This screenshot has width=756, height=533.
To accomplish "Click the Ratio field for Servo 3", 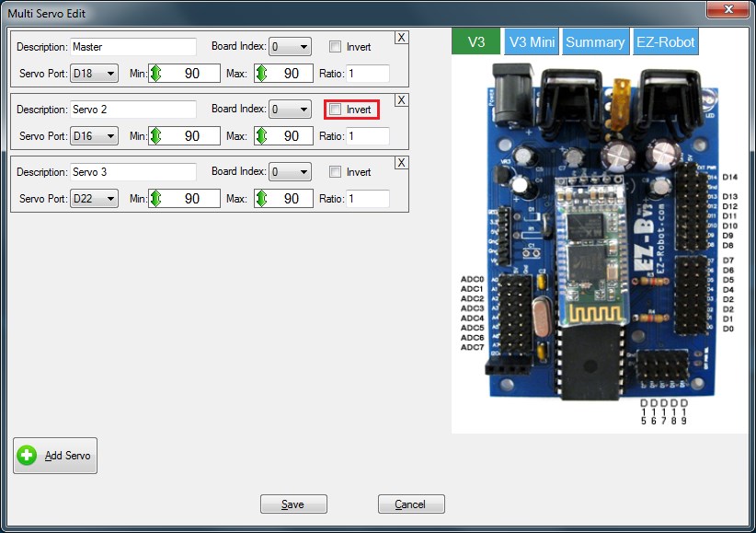I will click(x=368, y=199).
